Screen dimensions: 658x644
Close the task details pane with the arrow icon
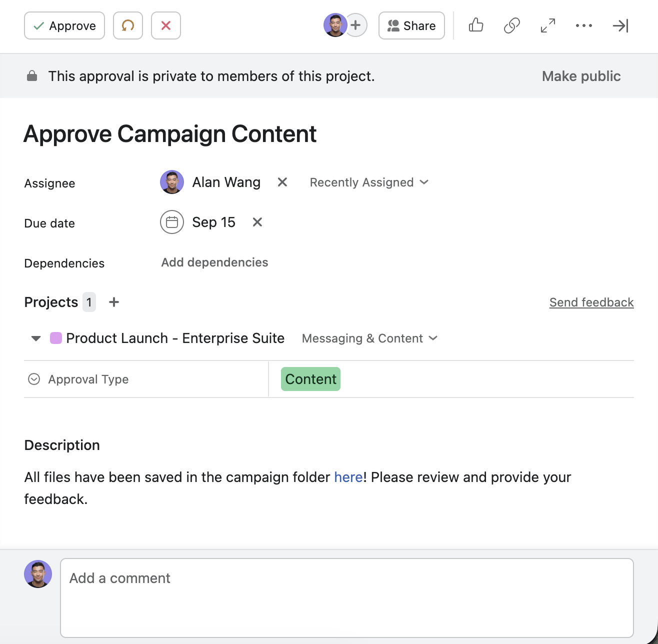620,25
